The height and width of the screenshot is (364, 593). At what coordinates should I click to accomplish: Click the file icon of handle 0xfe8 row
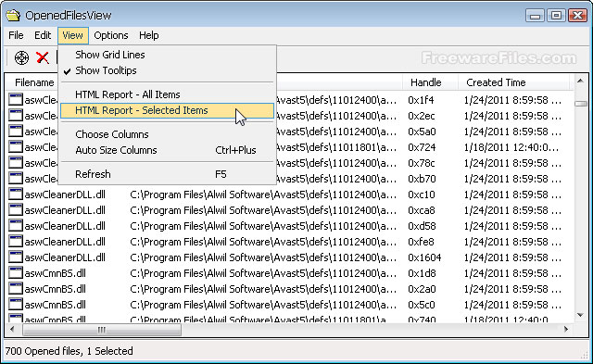point(16,242)
